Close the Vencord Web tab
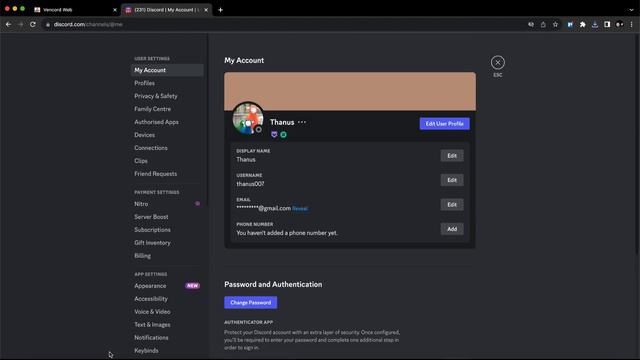 point(115,10)
